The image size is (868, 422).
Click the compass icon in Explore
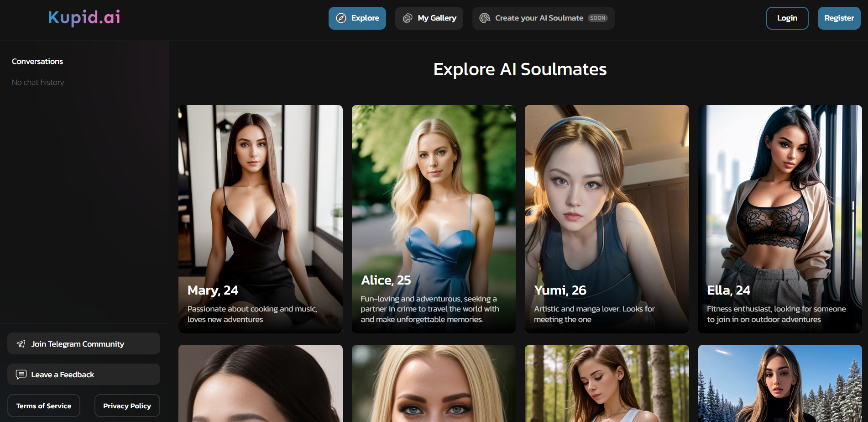(x=341, y=18)
